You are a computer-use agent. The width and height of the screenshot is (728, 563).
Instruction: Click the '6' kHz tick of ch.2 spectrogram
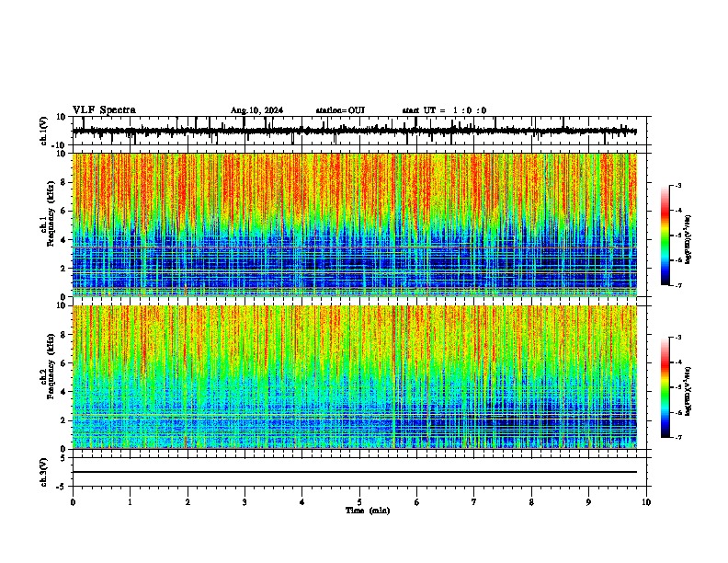point(63,362)
